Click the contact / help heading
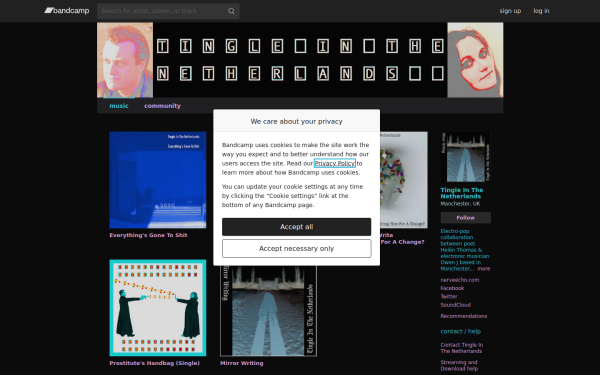The height and width of the screenshot is (375, 600). [460, 331]
